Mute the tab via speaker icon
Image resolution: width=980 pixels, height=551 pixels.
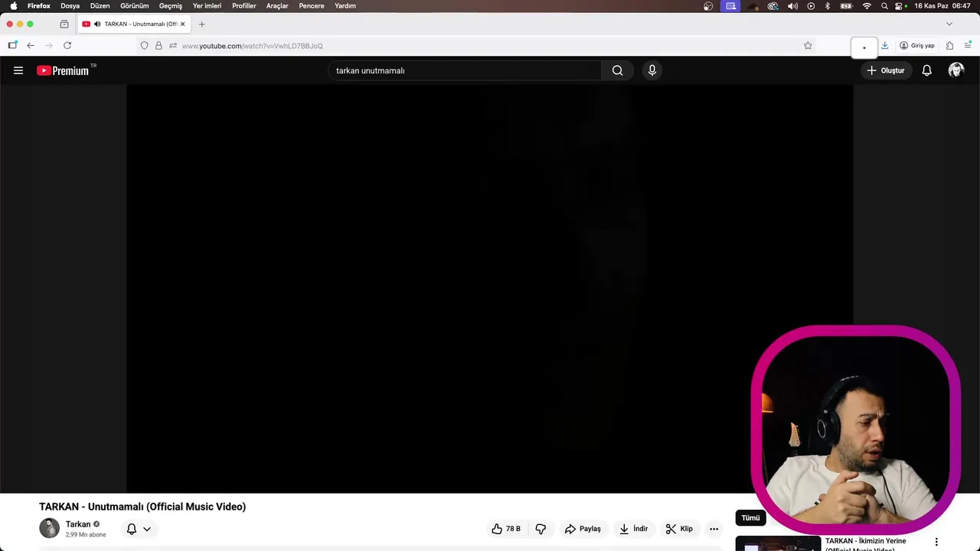(97, 24)
